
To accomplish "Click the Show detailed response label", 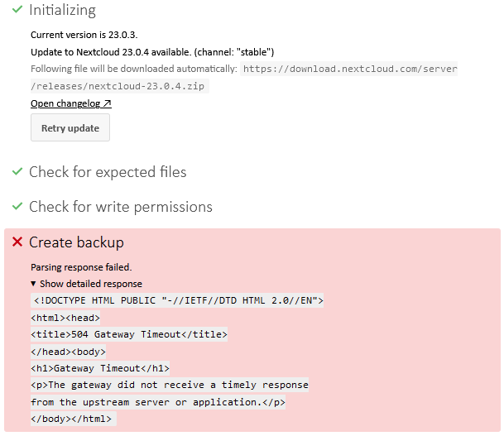I will pyautogui.click(x=91, y=284).
